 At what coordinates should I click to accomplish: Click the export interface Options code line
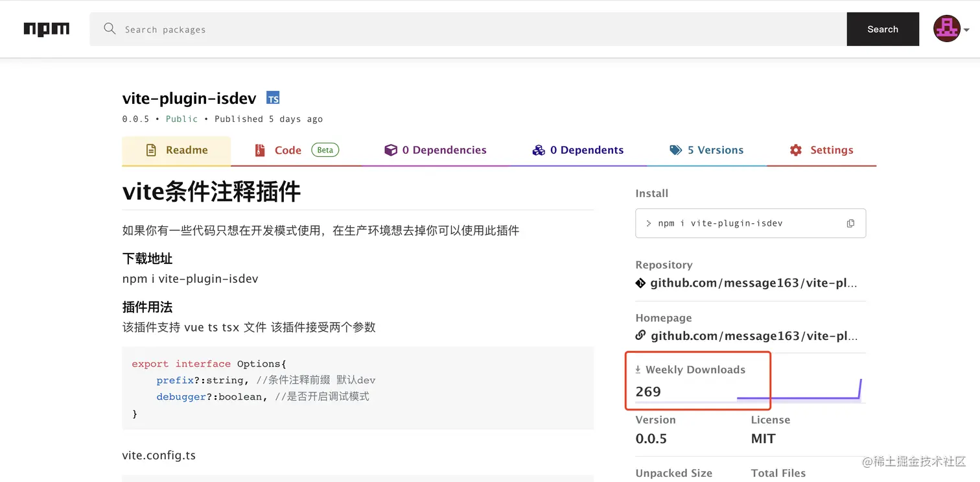tap(209, 364)
